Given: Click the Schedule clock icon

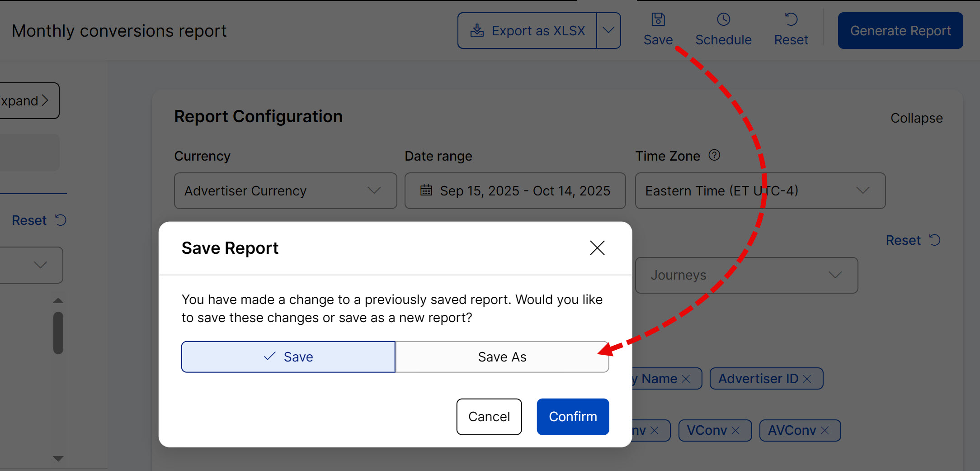Looking at the screenshot, I should (x=723, y=19).
